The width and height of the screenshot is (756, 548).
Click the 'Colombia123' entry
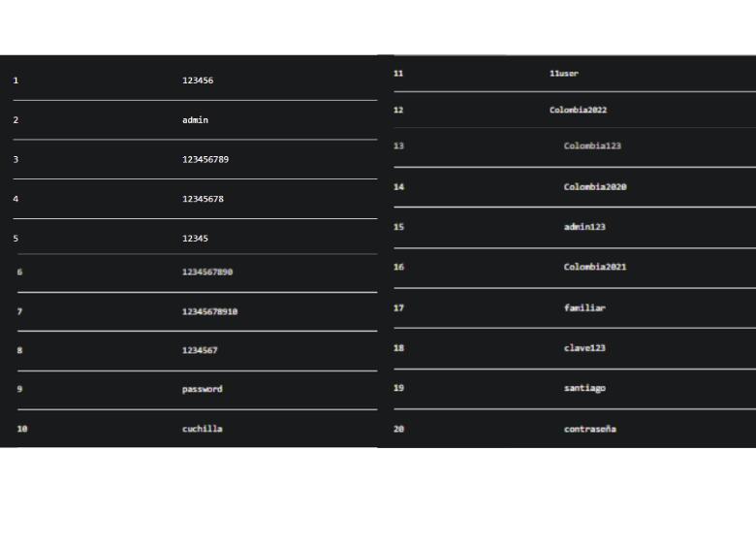coord(592,146)
